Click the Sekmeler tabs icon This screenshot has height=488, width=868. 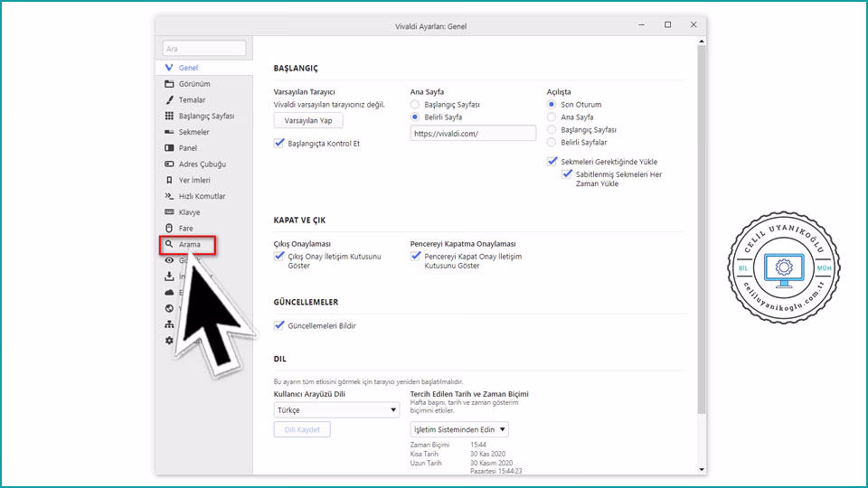(169, 133)
